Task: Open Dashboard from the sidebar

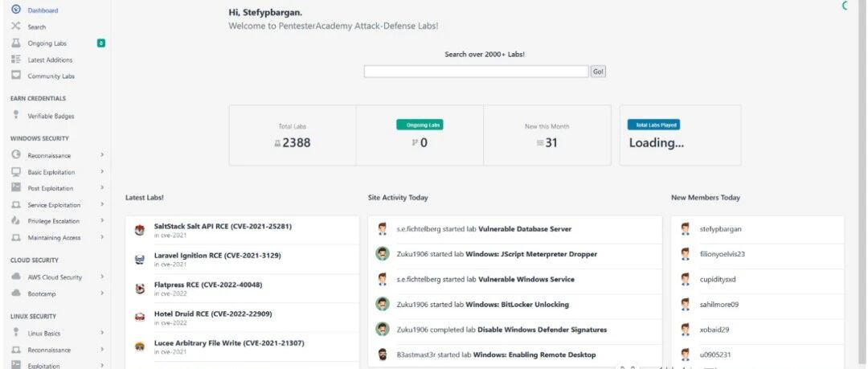Action: click(43, 10)
